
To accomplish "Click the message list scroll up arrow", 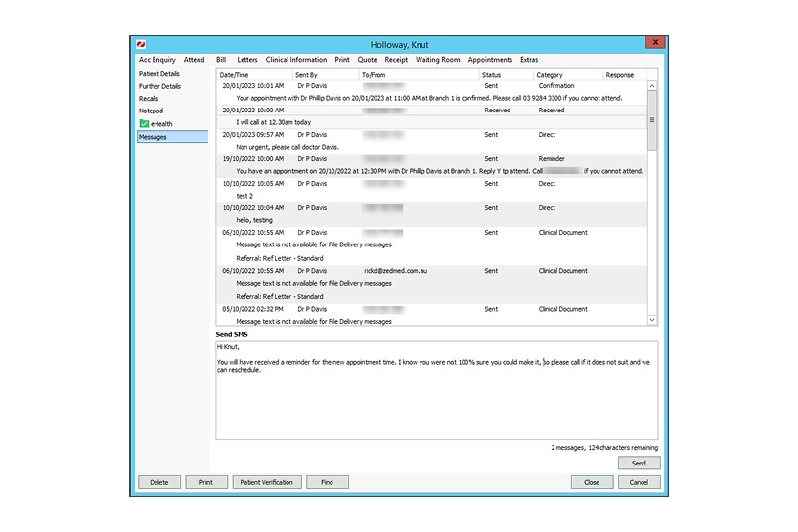I will point(653,85).
